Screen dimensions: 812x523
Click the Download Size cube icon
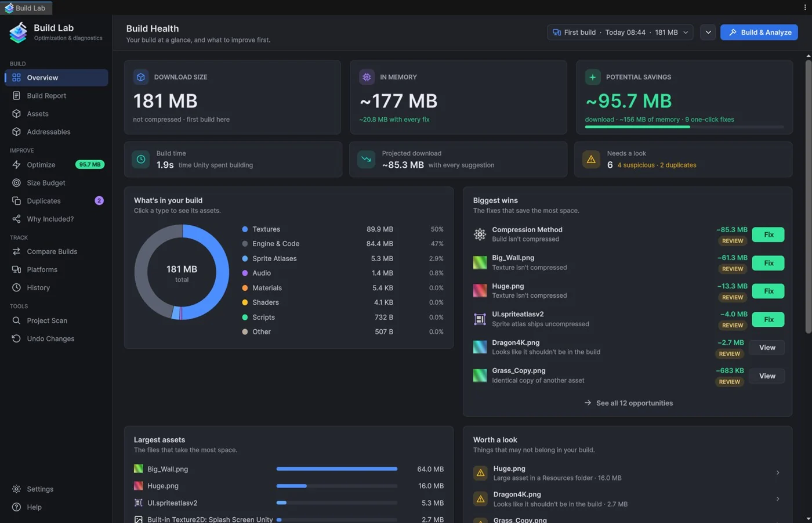tap(140, 77)
